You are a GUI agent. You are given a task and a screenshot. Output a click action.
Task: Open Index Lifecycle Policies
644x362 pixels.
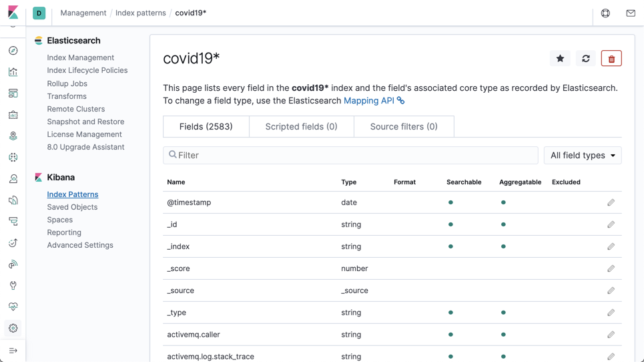click(x=87, y=70)
